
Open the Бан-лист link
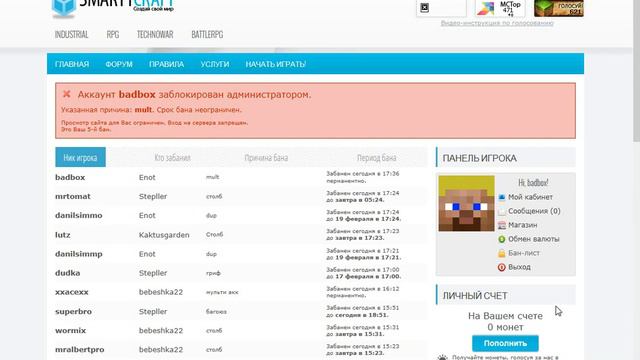(x=524, y=253)
